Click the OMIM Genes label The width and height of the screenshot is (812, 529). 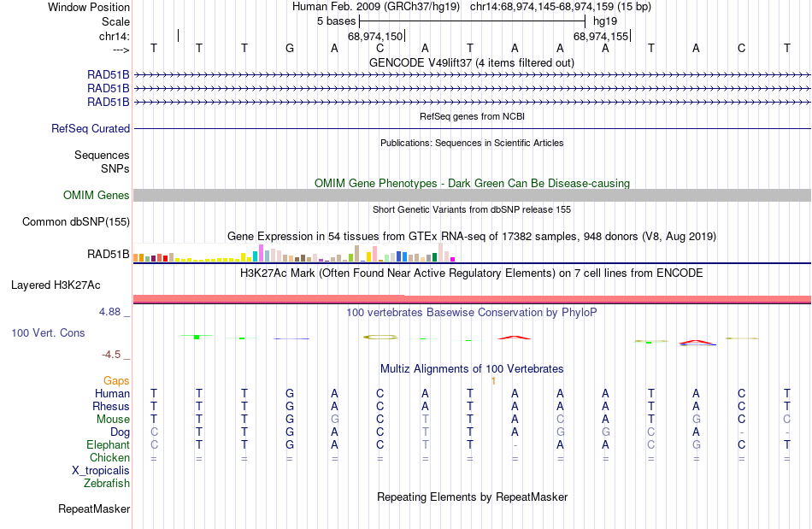pos(96,195)
